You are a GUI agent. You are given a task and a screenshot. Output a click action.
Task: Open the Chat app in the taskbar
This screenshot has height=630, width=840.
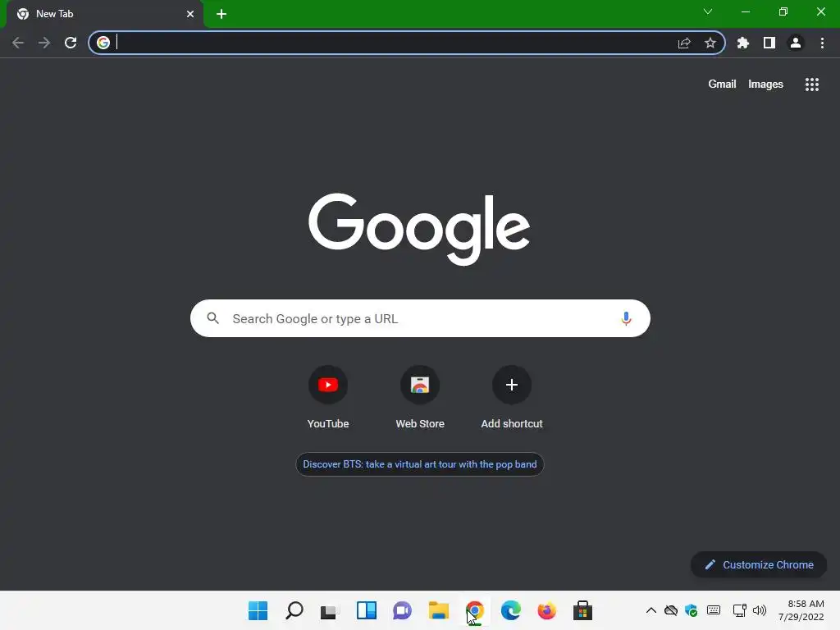pyautogui.click(x=402, y=610)
